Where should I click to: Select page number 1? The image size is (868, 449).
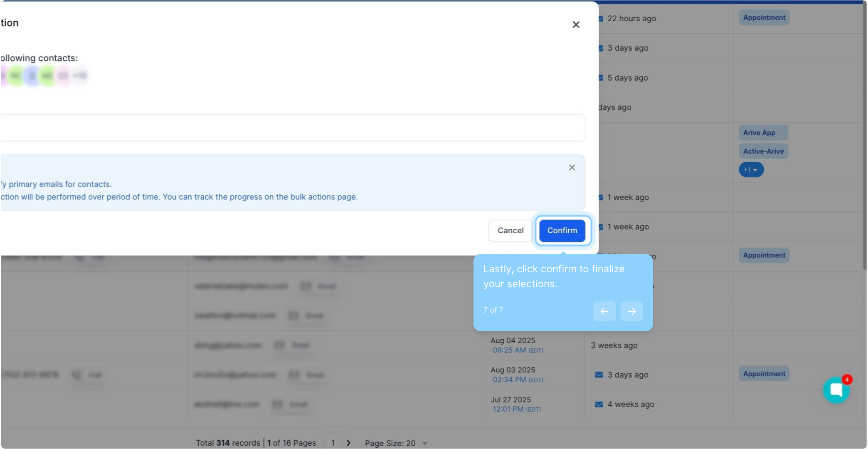pos(333,443)
